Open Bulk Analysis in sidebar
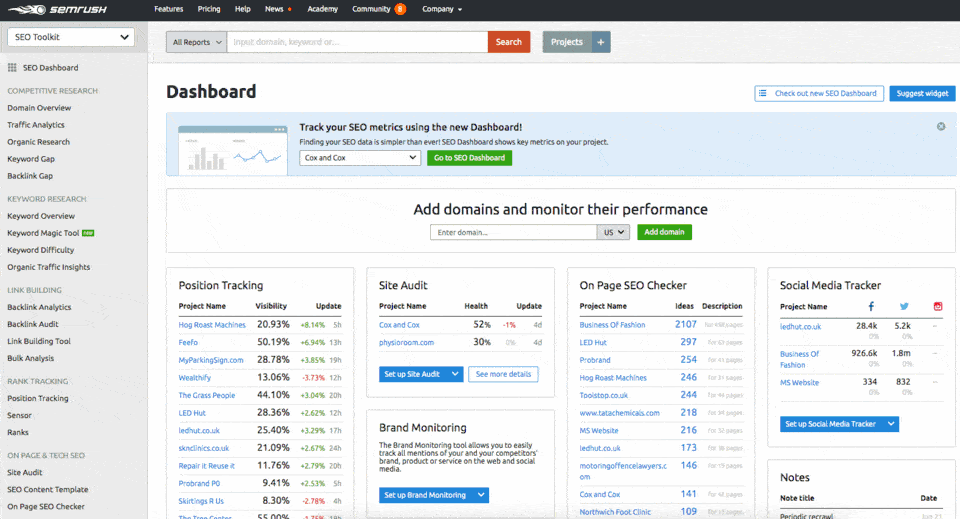The width and height of the screenshot is (960, 519). pyautogui.click(x=31, y=359)
